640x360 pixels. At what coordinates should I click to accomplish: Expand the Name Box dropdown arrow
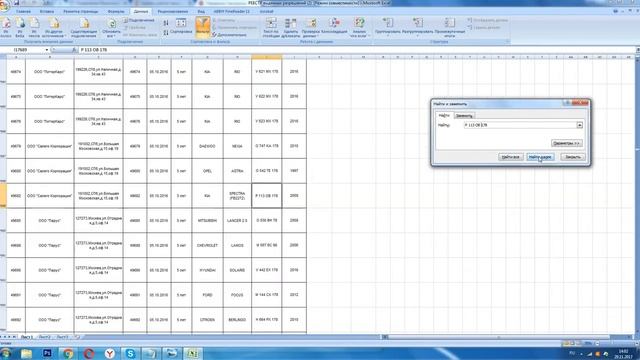pyautogui.click(x=47, y=50)
